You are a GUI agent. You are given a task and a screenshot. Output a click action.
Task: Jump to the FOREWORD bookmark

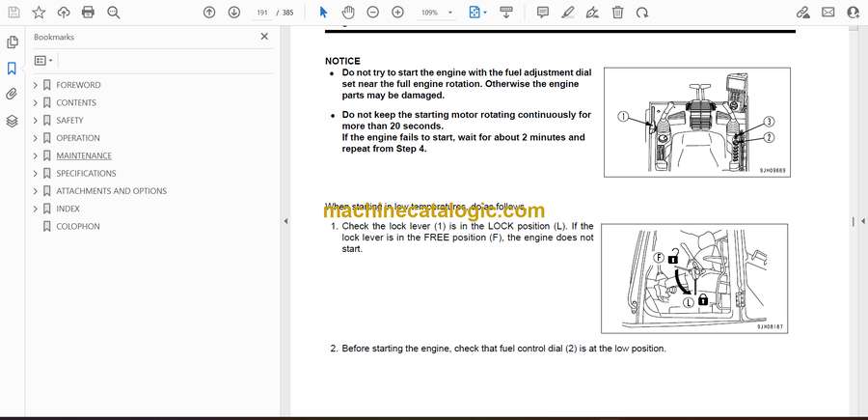coord(78,85)
